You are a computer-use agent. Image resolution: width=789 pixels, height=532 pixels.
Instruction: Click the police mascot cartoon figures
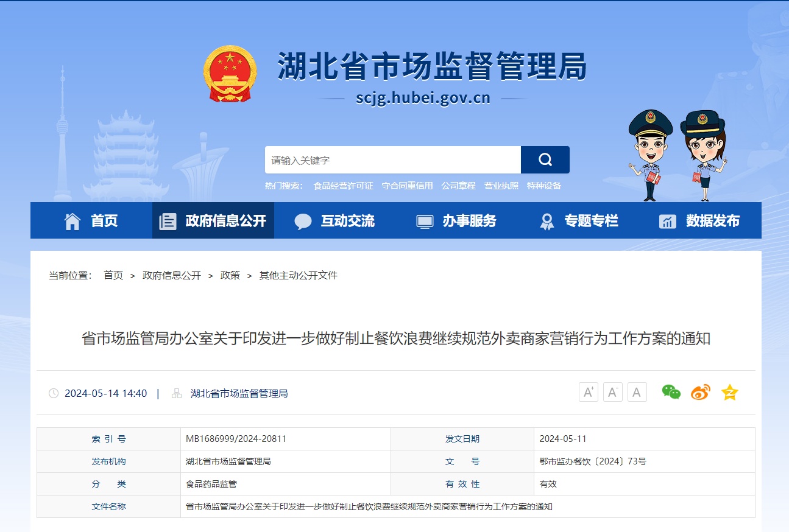point(678,154)
